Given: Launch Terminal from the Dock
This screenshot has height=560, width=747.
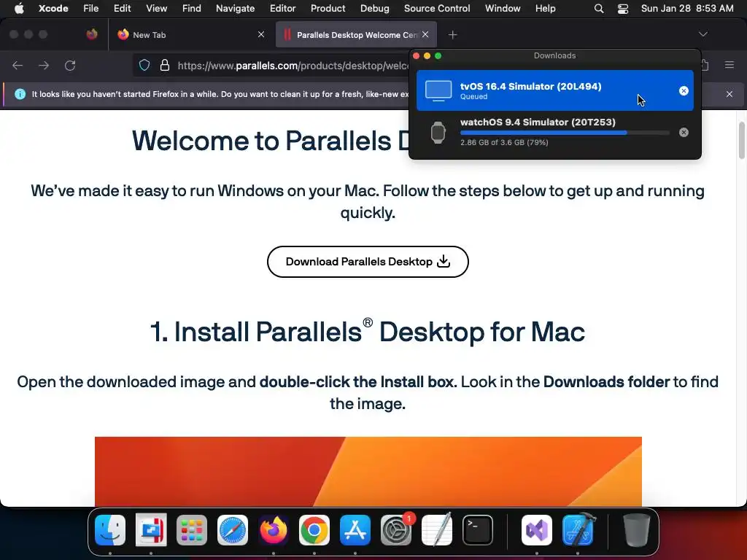Looking at the screenshot, I should [x=477, y=529].
